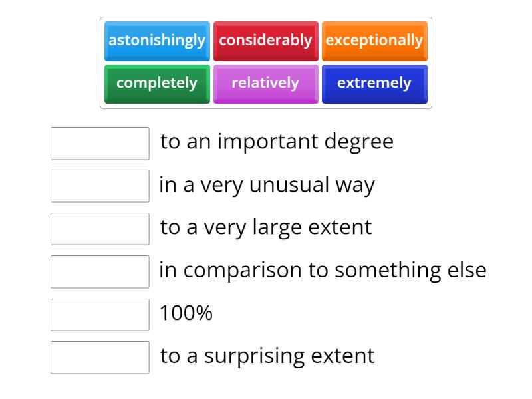The height and width of the screenshot is (399, 532).
Task: Pick the 'considerably' word tile
Action: tap(265, 41)
